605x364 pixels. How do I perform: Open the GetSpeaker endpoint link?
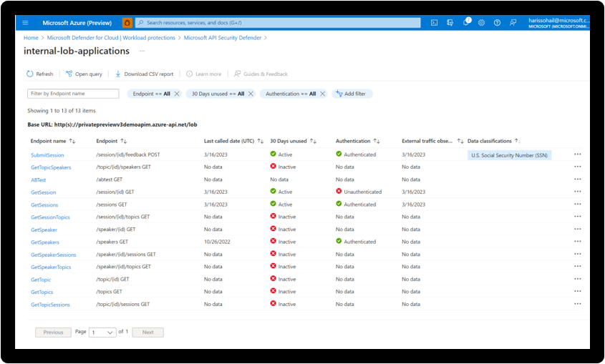coord(44,230)
